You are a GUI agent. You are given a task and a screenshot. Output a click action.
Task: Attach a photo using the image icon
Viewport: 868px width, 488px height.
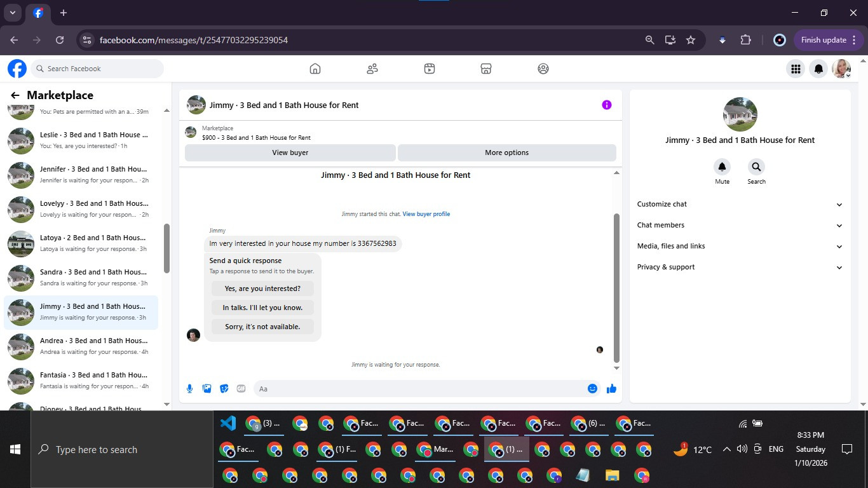point(207,388)
